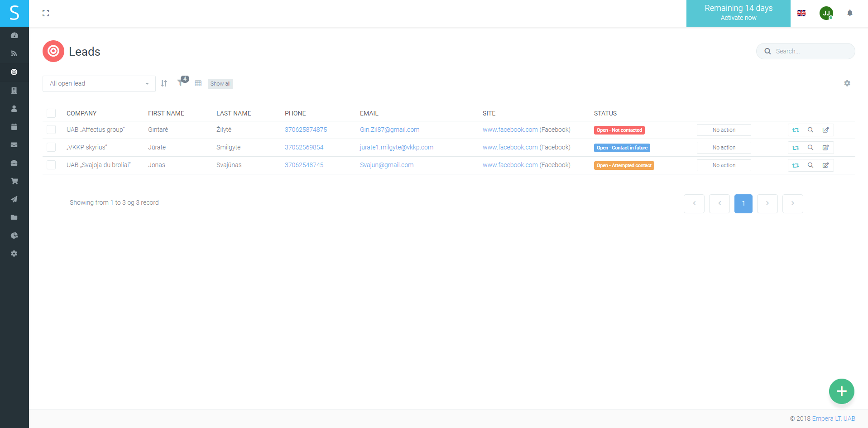This screenshot has width=868, height=428.
Task: Sort by STATUS column header
Action: click(605, 113)
